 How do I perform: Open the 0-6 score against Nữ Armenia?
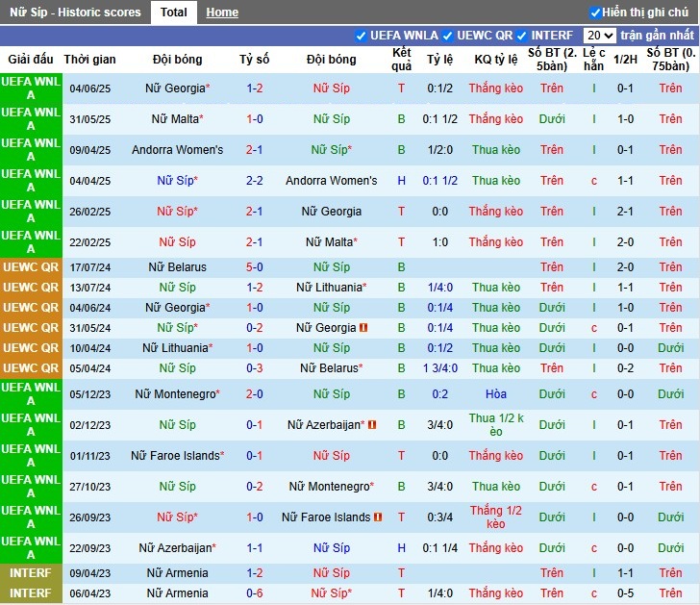click(255, 593)
